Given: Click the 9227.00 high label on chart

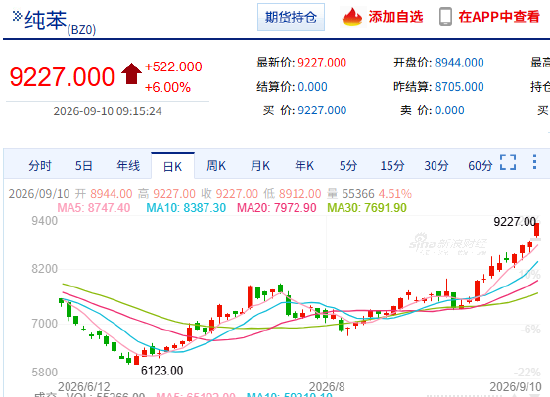Looking at the screenshot, I should tap(515, 222).
